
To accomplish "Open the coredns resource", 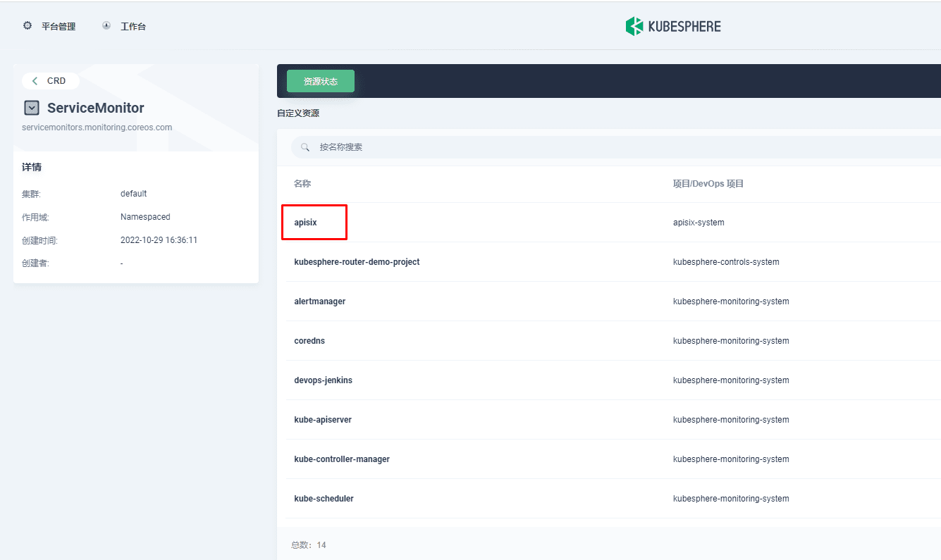I will coord(309,341).
